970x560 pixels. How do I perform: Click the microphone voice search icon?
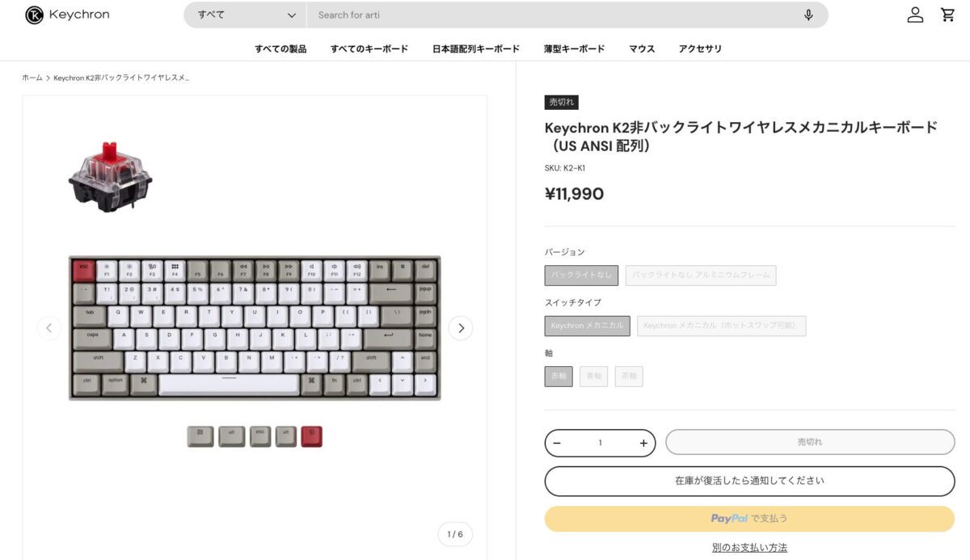click(x=808, y=15)
